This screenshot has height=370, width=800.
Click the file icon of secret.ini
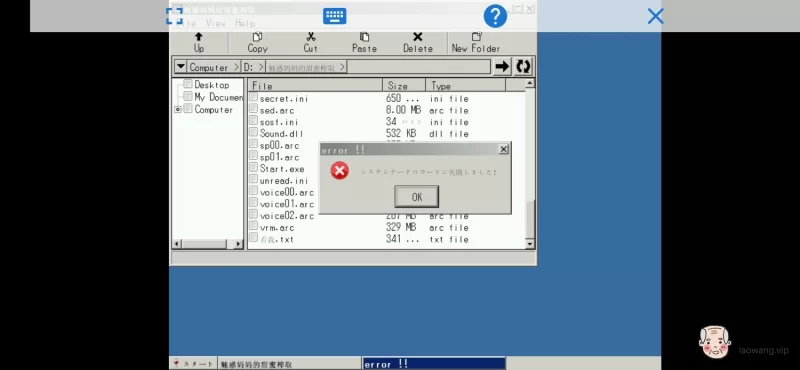[254, 97]
